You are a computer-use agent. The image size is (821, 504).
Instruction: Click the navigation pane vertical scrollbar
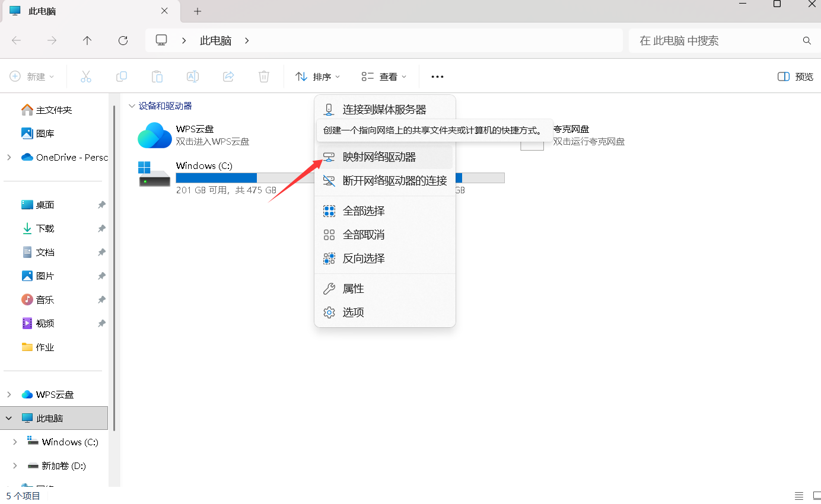114,267
